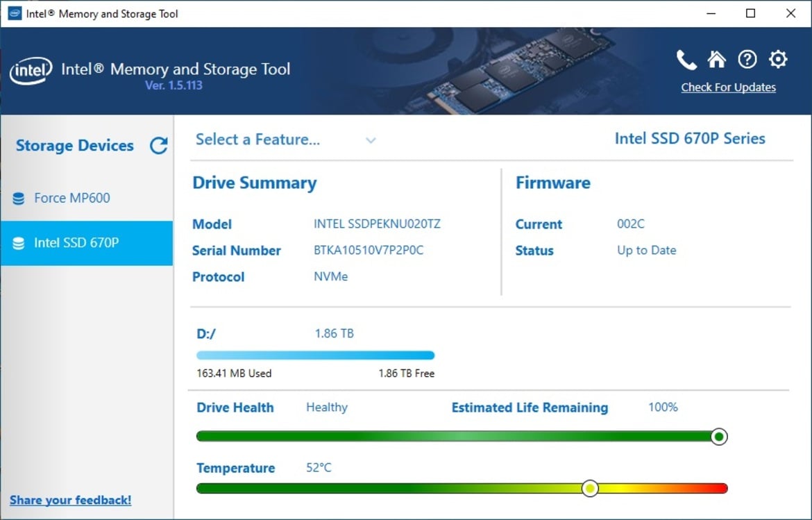The image size is (812, 520).
Task: Open settings gear icon in header
Action: coord(778,60)
